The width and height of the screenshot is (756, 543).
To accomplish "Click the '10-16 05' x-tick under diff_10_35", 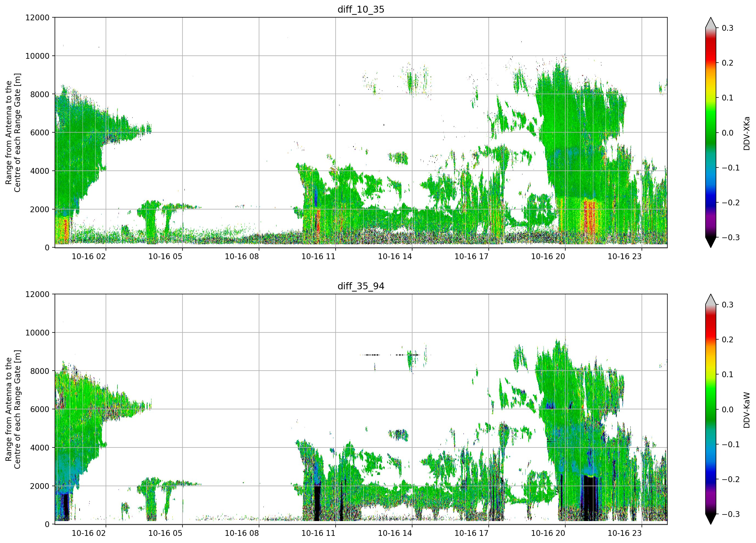I will [x=165, y=256].
